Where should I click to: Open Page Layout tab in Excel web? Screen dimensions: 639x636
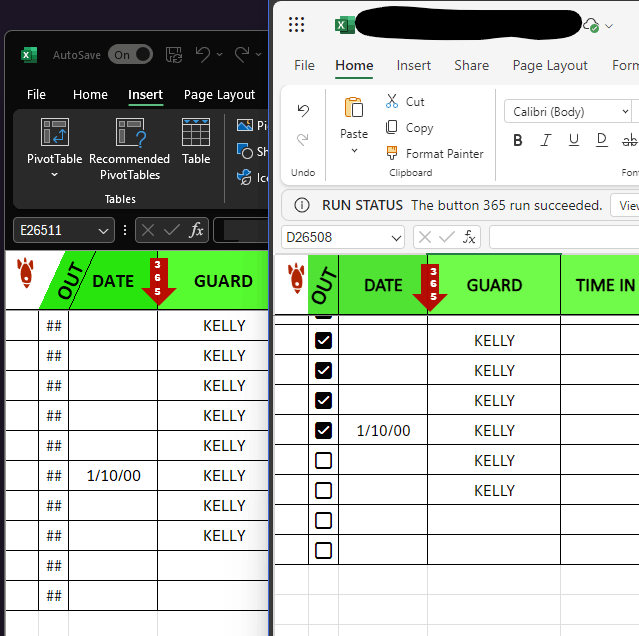click(550, 66)
